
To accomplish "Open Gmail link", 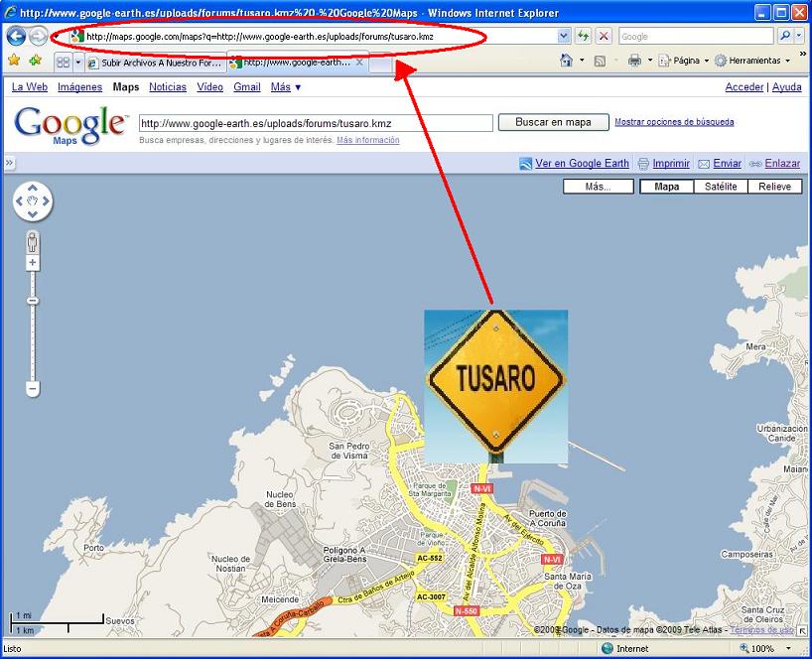I will [x=246, y=87].
